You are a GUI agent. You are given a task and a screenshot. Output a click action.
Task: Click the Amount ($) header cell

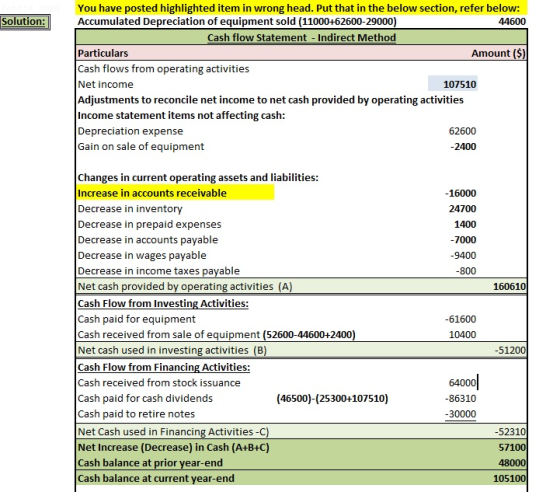coord(499,53)
